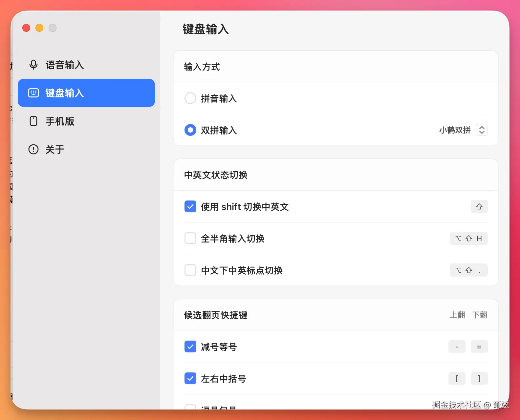Click the ⌥⇧. shortcut for 标点切换
The width and height of the screenshot is (520, 420).
click(x=469, y=270)
